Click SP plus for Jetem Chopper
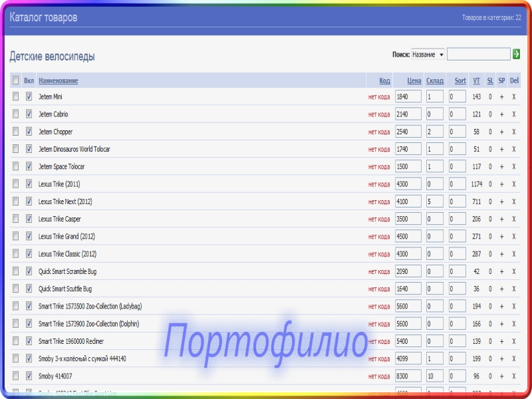 coord(501,132)
